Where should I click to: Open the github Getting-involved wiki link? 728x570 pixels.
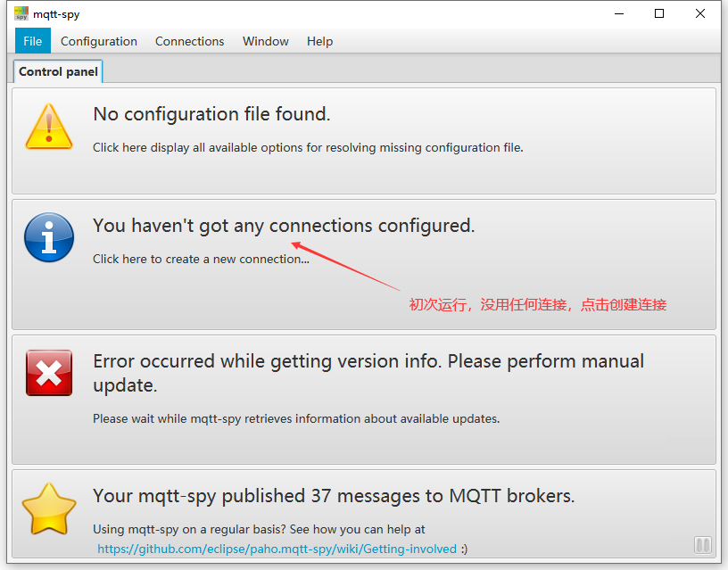(277, 549)
